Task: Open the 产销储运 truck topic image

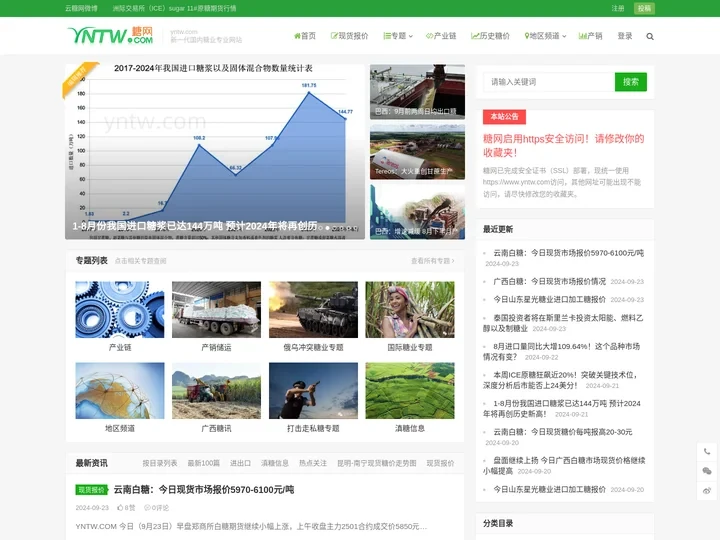Action: tap(216, 309)
